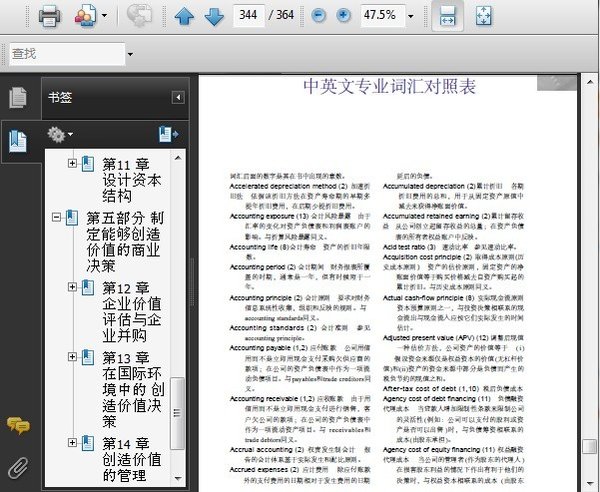
Task: Click the entry Accumulated retained earning (2)
Action: (x=437, y=216)
